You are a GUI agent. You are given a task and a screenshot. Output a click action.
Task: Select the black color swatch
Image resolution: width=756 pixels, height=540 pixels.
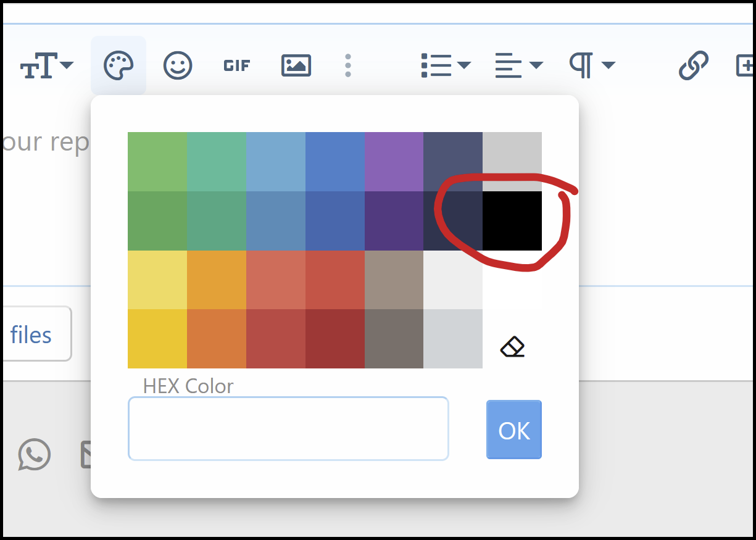pyautogui.click(x=512, y=221)
